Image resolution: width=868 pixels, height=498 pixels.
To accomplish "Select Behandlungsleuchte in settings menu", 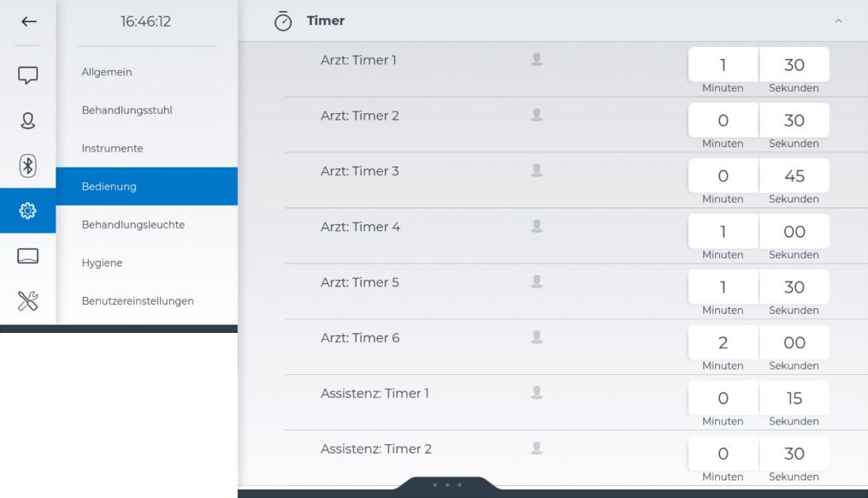I will (133, 225).
